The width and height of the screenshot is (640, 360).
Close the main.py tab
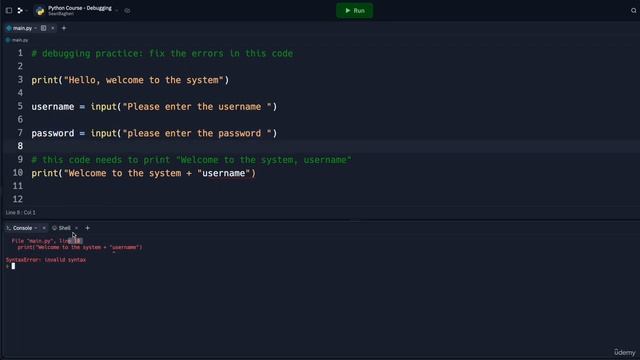53,28
